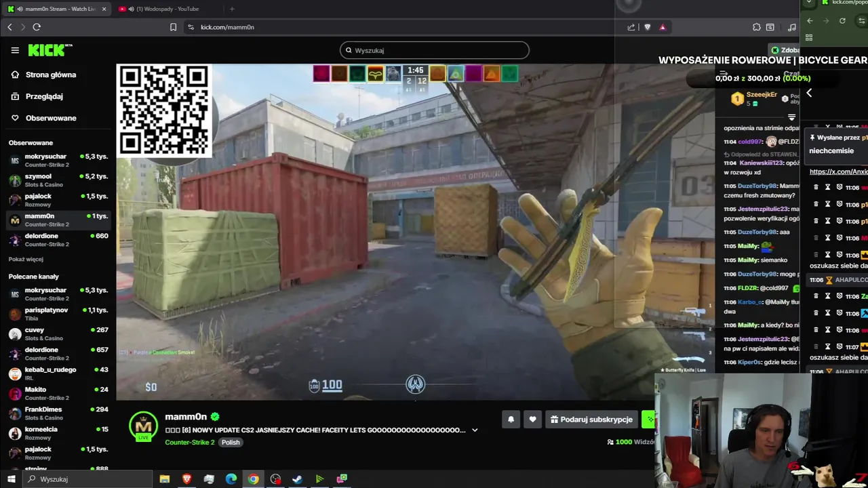Open the new tab plus button
This screenshot has width=868, height=488.
232,9
